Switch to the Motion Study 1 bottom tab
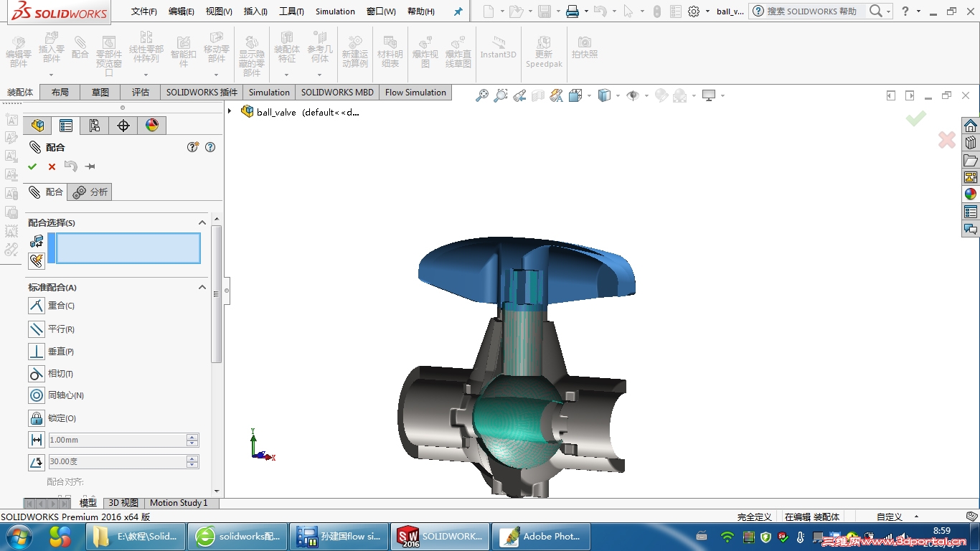Viewport: 980px width, 551px height. (x=179, y=503)
